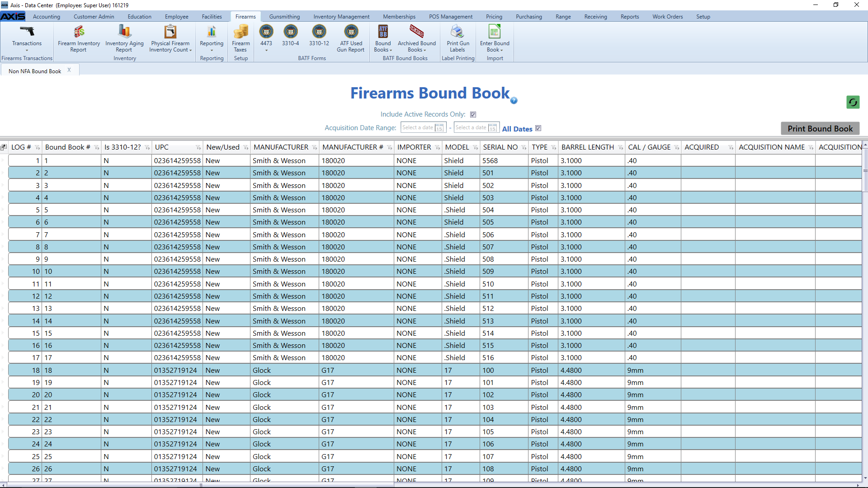868x488 pixels.
Task: Select serial number 5568 cell
Action: (504, 161)
